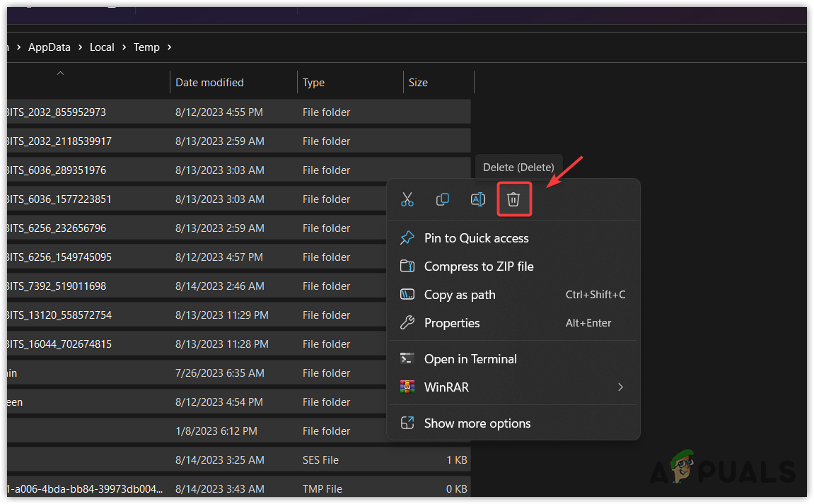
Task: Click the icon beside Show more options
Action: coord(407,423)
